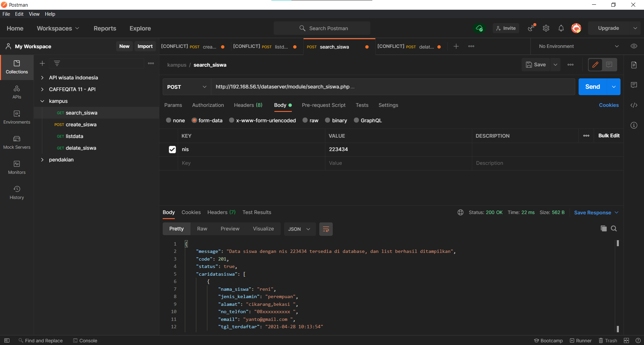The height and width of the screenshot is (345, 644).
Task: Open Postman settings with the gear icon
Action: point(546,28)
